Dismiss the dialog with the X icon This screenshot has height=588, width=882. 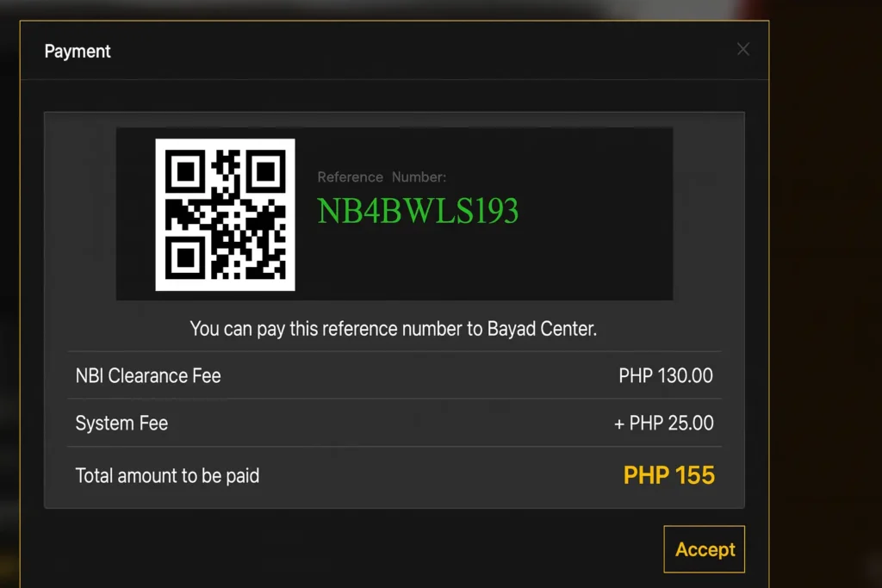(x=742, y=49)
